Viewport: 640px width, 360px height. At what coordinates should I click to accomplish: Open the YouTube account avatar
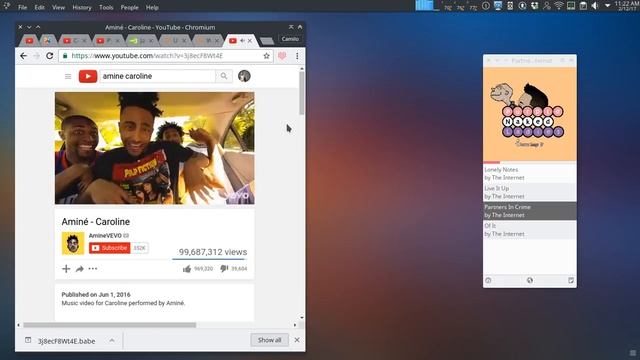[x=244, y=76]
